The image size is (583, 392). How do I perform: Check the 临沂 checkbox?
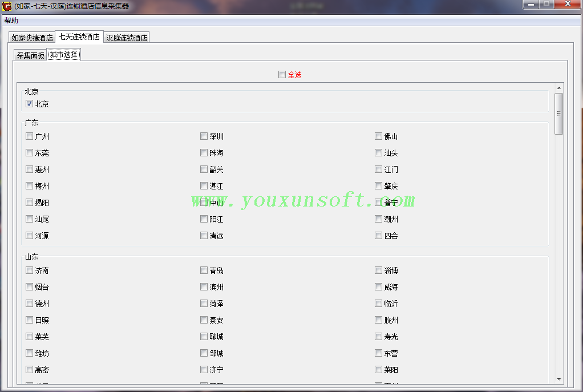(379, 304)
